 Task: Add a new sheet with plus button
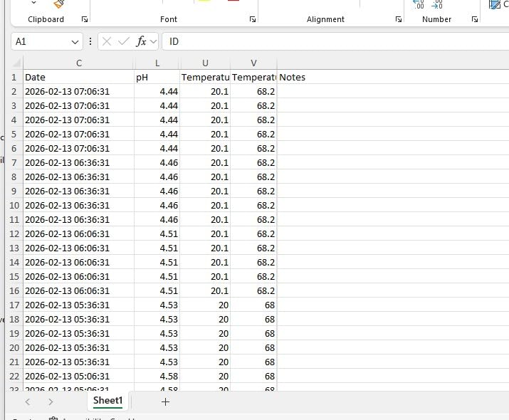165,401
